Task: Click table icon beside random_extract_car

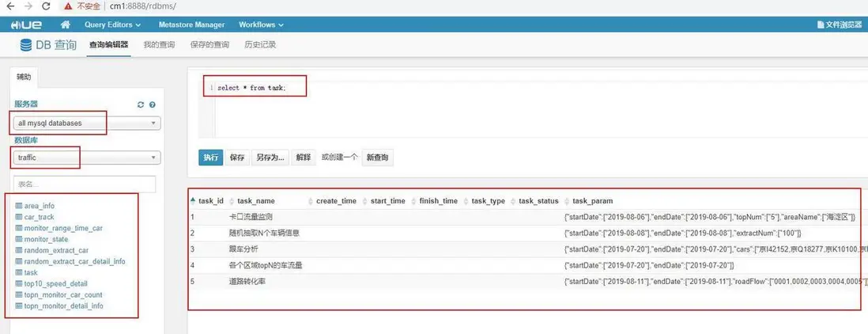Action: click(19, 250)
